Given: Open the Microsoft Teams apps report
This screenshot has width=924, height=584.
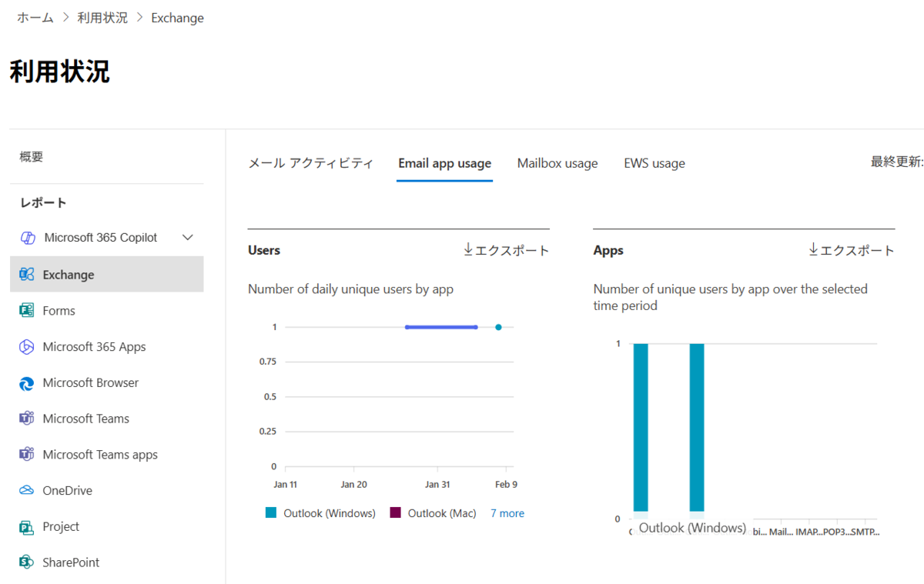Looking at the screenshot, I should point(100,455).
